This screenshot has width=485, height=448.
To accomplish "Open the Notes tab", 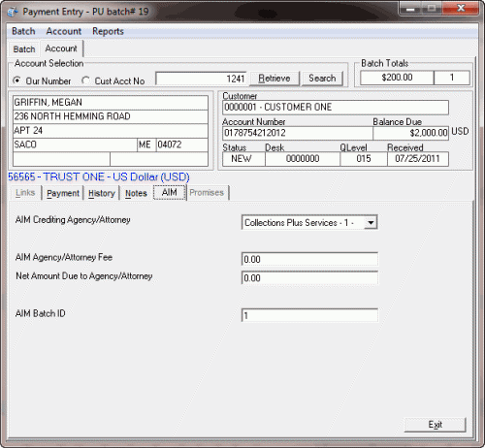I will point(136,193).
